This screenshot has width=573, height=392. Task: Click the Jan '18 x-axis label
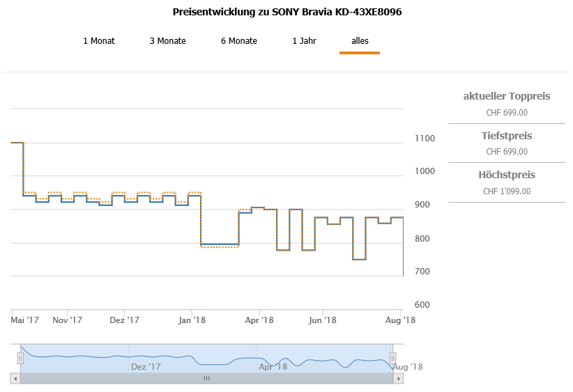pyautogui.click(x=193, y=320)
